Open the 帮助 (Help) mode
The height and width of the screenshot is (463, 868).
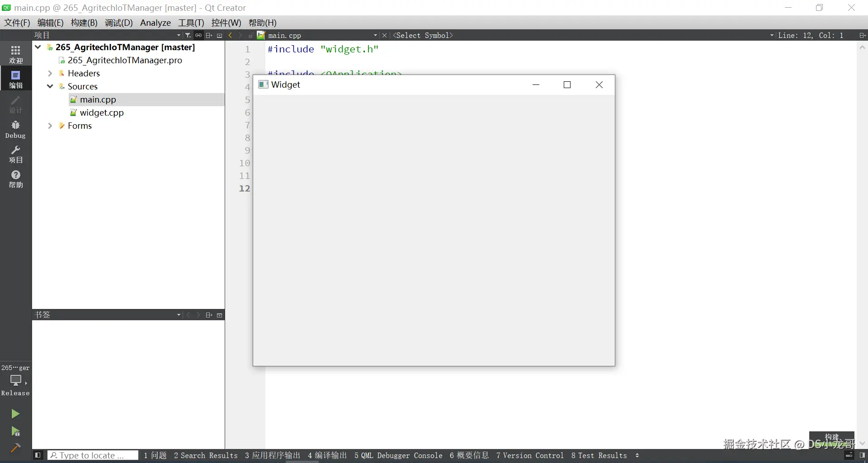coord(16,179)
